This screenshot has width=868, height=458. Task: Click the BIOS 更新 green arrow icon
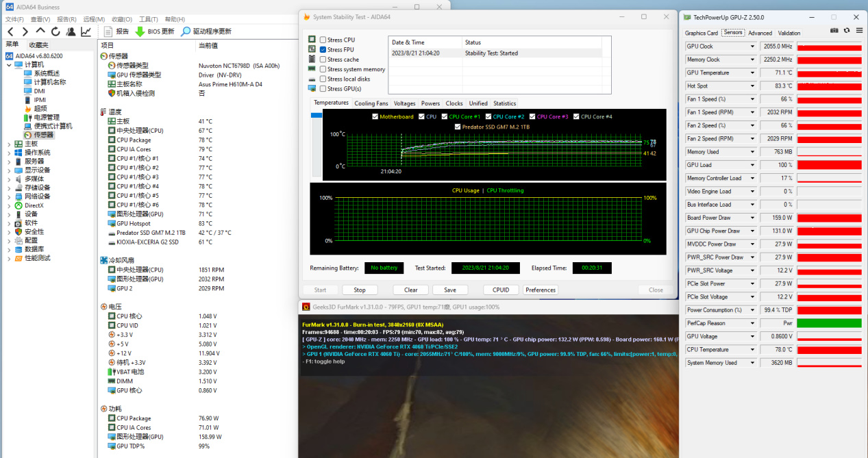pyautogui.click(x=140, y=31)
